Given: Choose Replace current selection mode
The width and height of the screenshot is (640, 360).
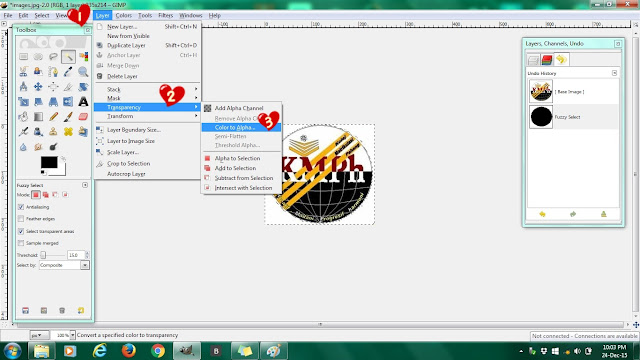Looking at the screenshot, I should [36, 195].
